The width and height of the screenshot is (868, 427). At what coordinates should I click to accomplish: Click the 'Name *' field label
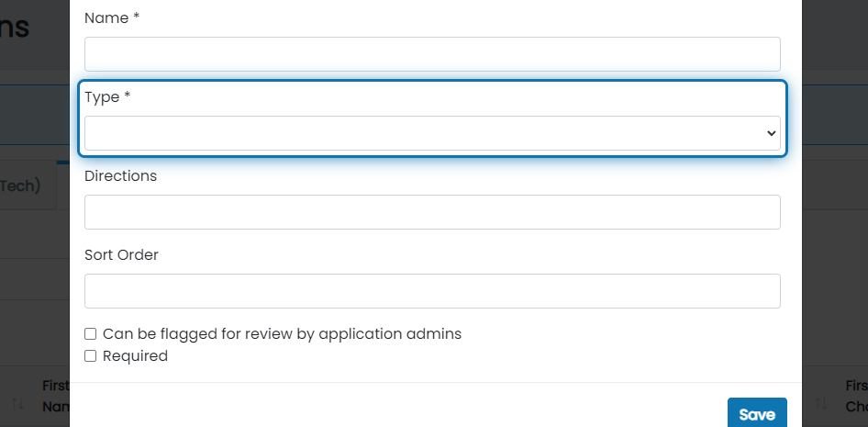pyautogui.click(x=112, y=17)
